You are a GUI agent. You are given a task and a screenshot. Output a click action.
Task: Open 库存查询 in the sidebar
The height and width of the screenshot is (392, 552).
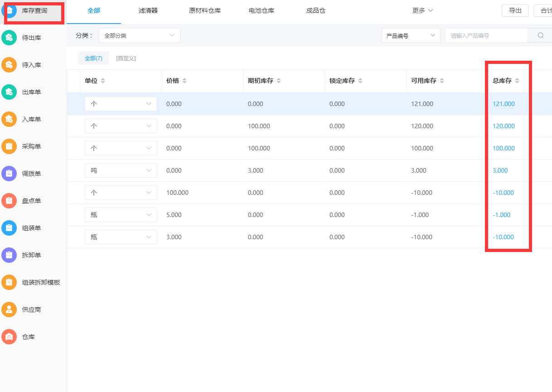pos(34,10)
